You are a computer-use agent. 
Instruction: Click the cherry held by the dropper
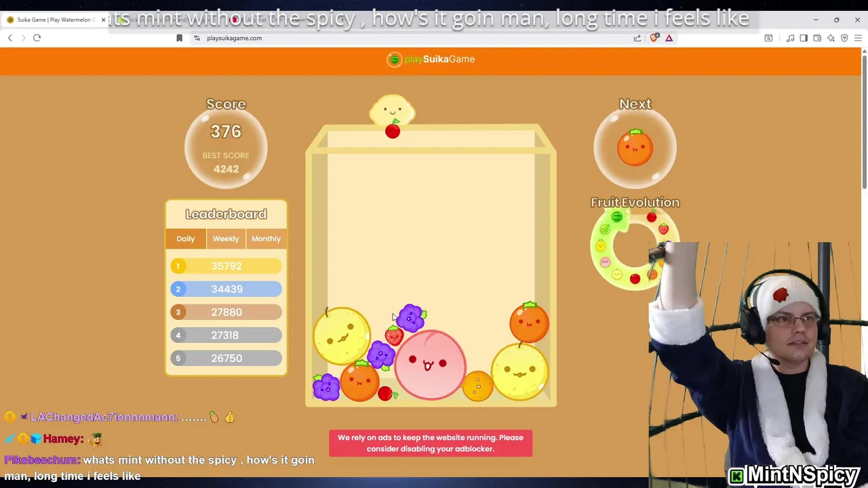point(393,131)
